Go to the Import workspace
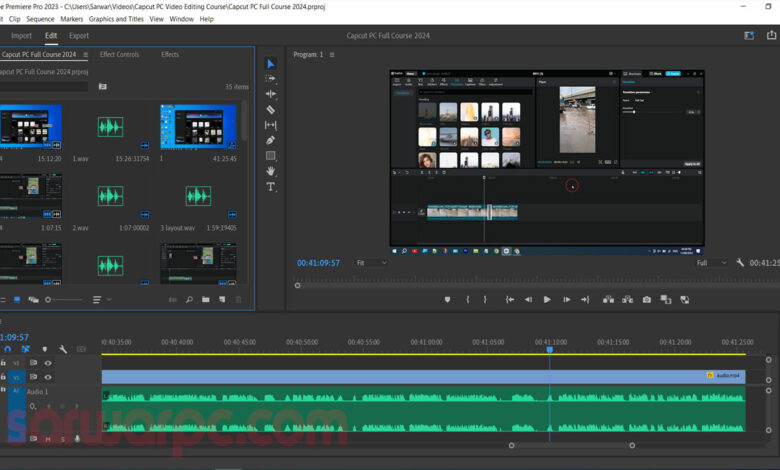Screen dimensions: 780x470 tap(21, 36)
